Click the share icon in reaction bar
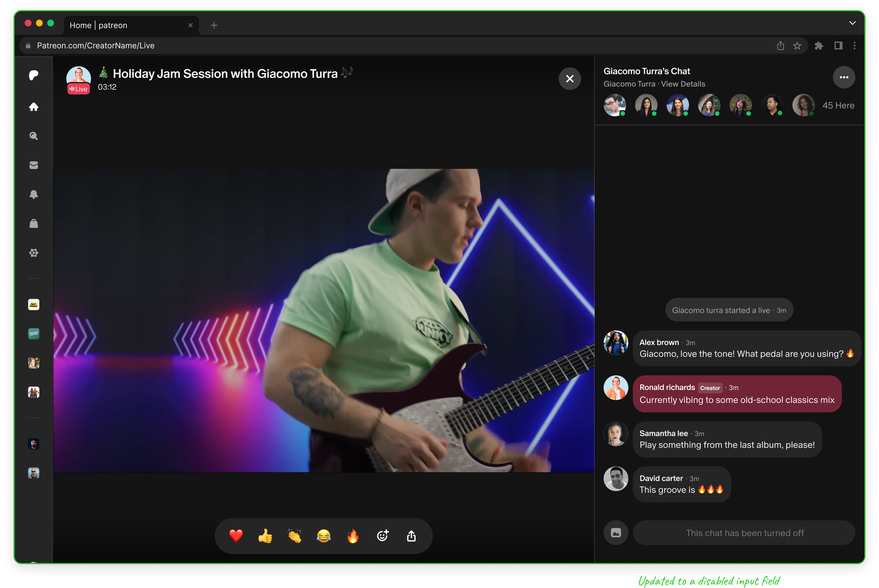The image size is (879, 588). coord(411,536)
